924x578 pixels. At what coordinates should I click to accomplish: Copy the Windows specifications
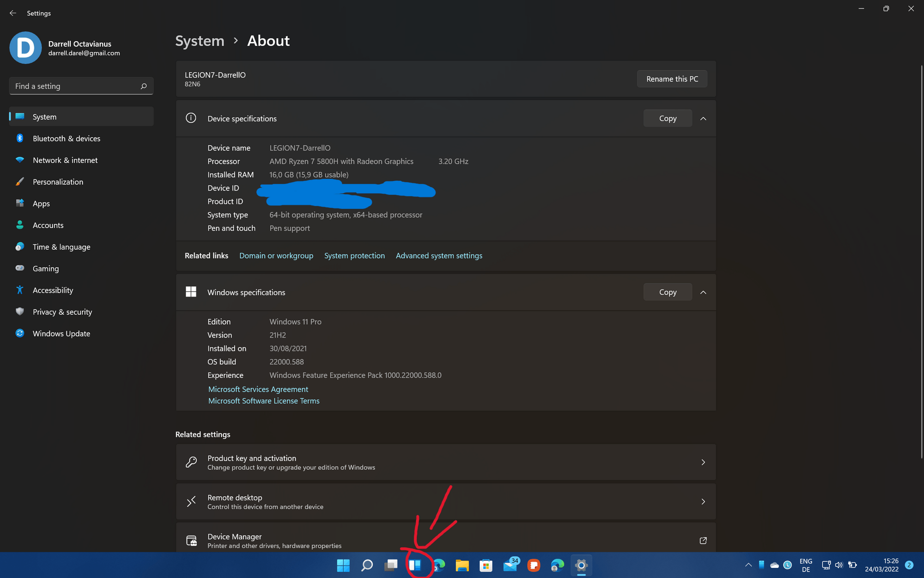pos(668,292)
